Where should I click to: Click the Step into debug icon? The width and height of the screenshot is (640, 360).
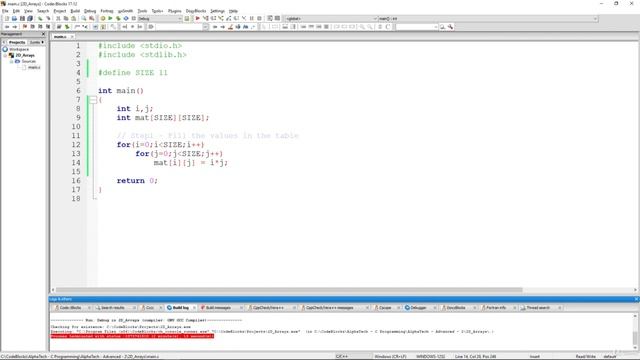(221, 18)
